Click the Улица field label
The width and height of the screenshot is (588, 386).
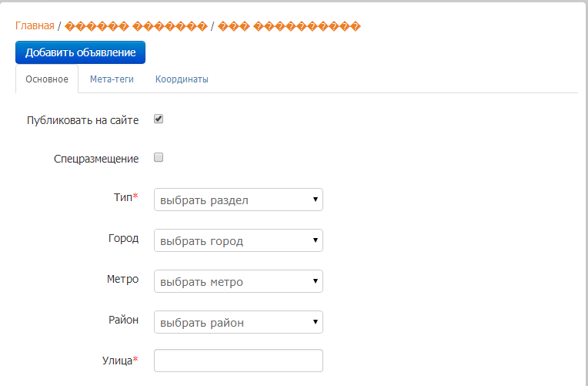click(120, 361)
